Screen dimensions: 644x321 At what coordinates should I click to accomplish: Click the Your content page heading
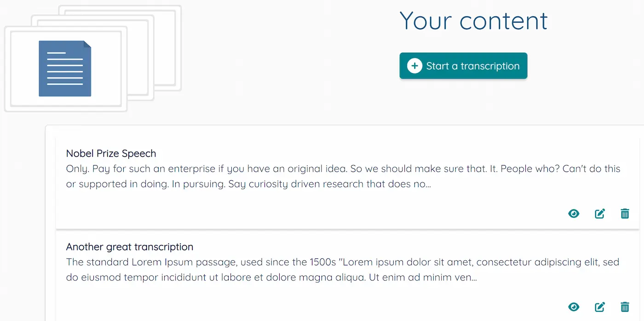point(473,21)
